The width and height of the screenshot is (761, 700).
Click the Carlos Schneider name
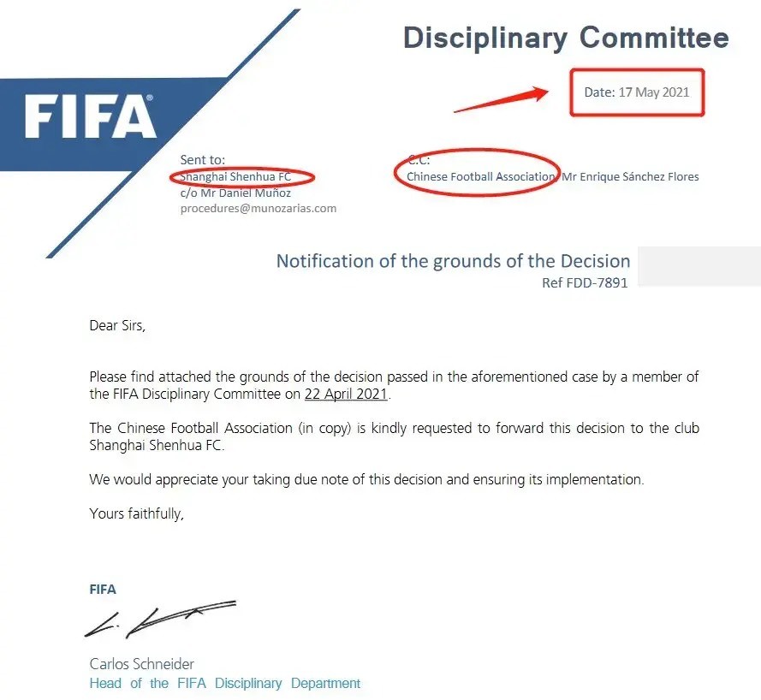point(142,663)
